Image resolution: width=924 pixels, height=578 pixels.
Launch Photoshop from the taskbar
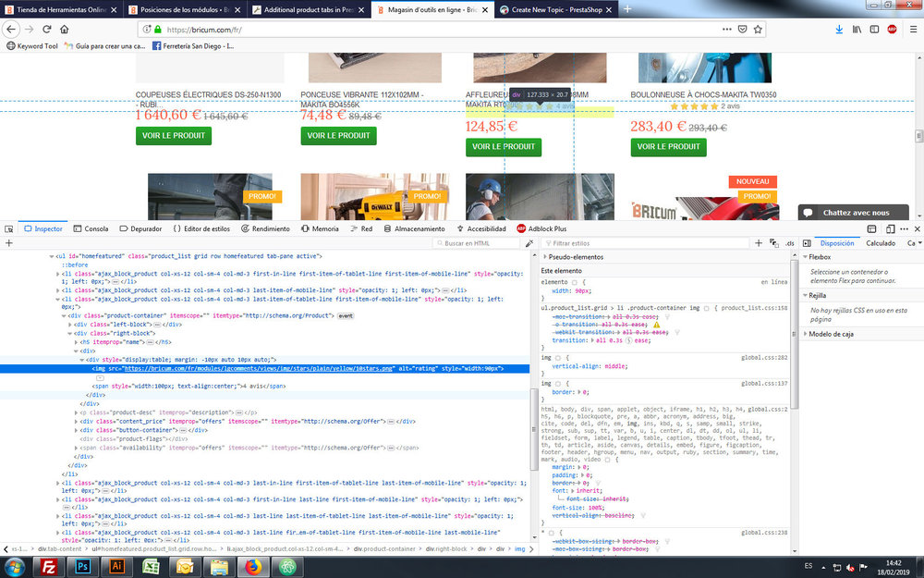click(81, 567)
